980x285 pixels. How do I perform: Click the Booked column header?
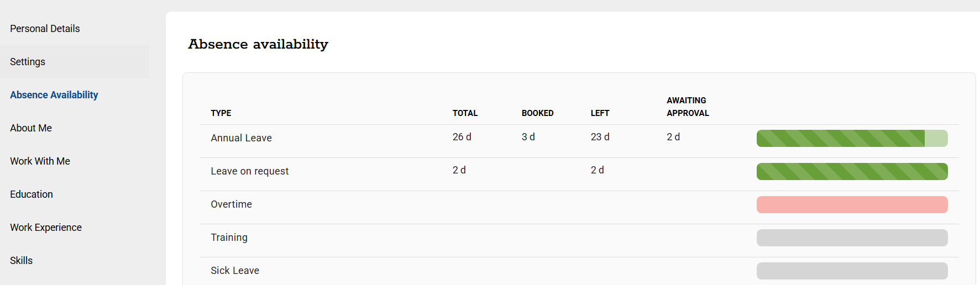tap(537, 113)
